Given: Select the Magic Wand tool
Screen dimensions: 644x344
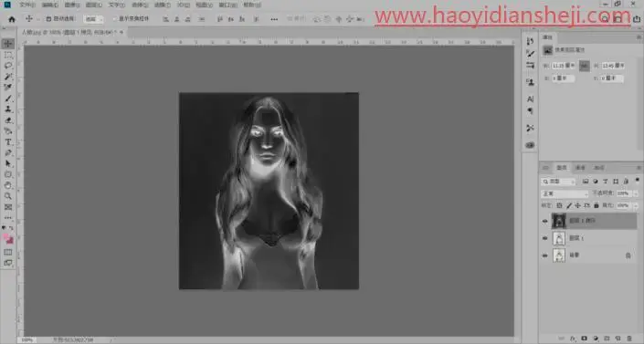Looking at the screenshot, I should tap(8, 77).
